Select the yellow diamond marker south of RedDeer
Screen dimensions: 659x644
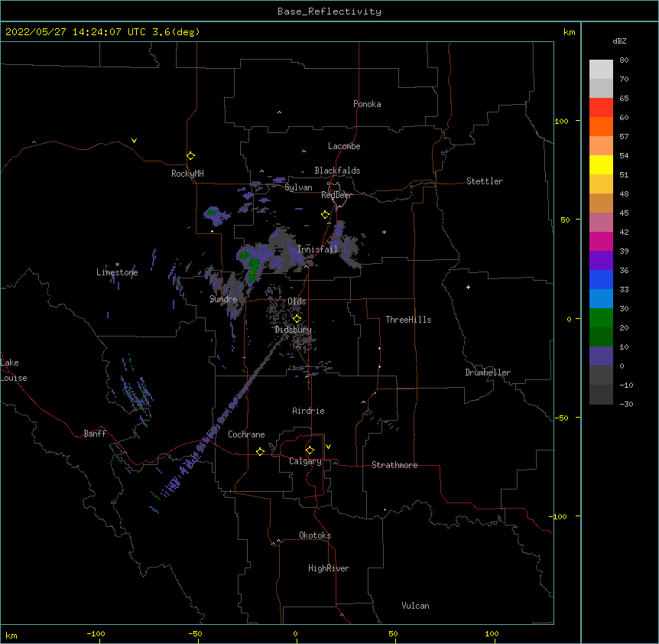pos(326,215)
